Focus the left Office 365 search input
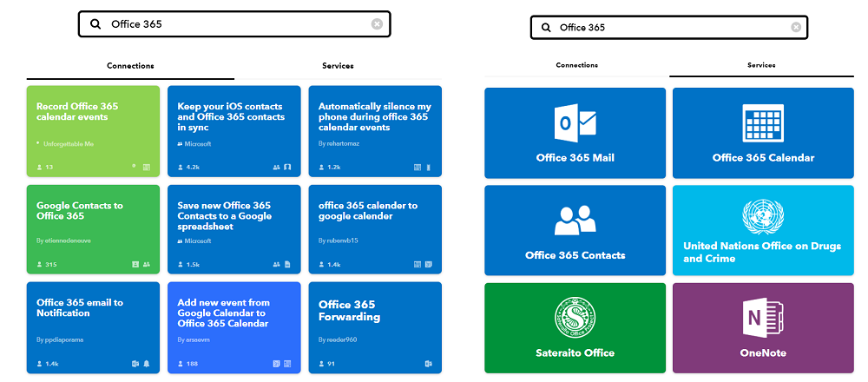 (x=234, y=24)
